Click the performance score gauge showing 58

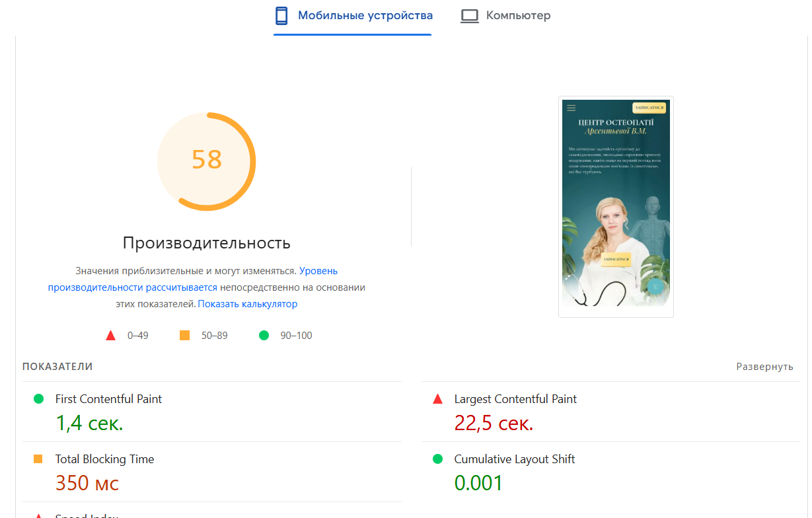pyautogui.click(x=207, y=161)
